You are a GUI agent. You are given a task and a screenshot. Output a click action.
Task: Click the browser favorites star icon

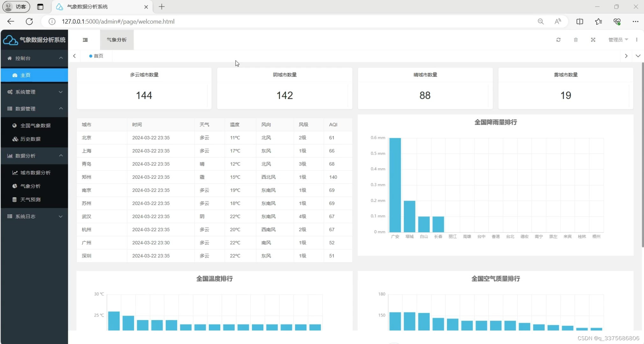coord(598,21)
